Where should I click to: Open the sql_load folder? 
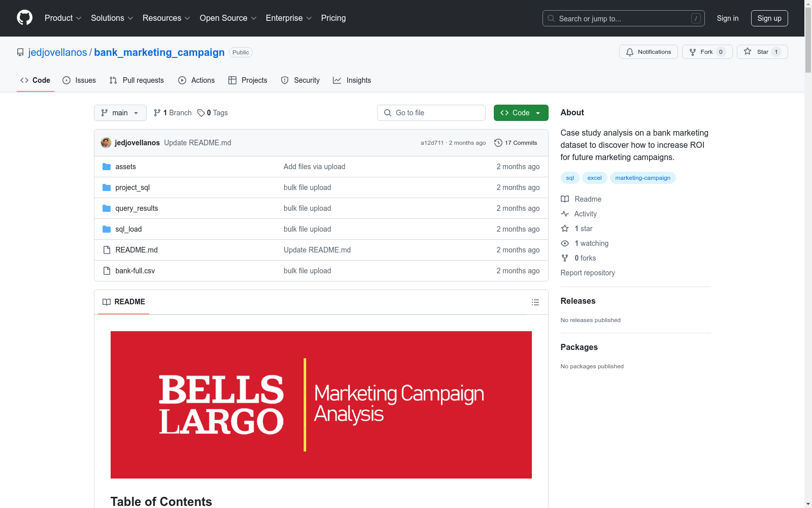[128, 229]
